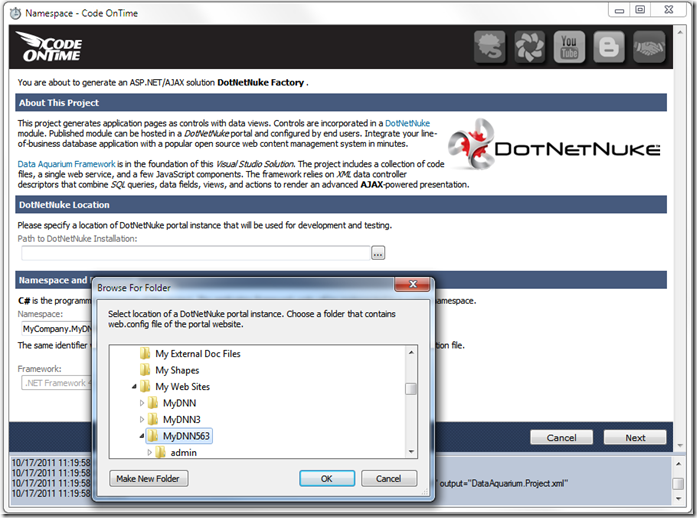Open the pinwheel community icon in header
The image size is (697, 518).
(529, 47)
